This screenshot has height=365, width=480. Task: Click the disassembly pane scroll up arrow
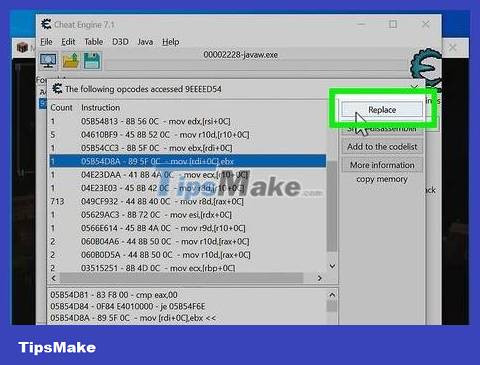(x=332, y=295)
